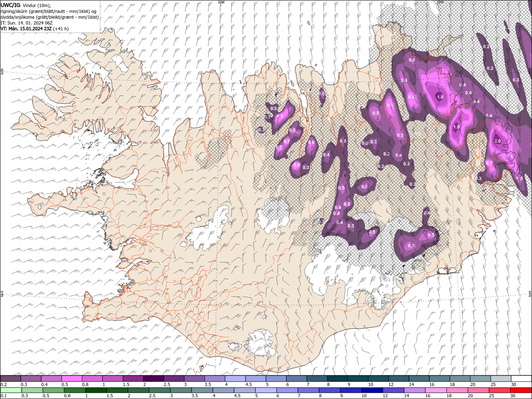Image resolution: width=532 pixels, height=399 pixels.
Task: Pick lower legend swatch between 14 and 16
Action: [x=415, y=390]
